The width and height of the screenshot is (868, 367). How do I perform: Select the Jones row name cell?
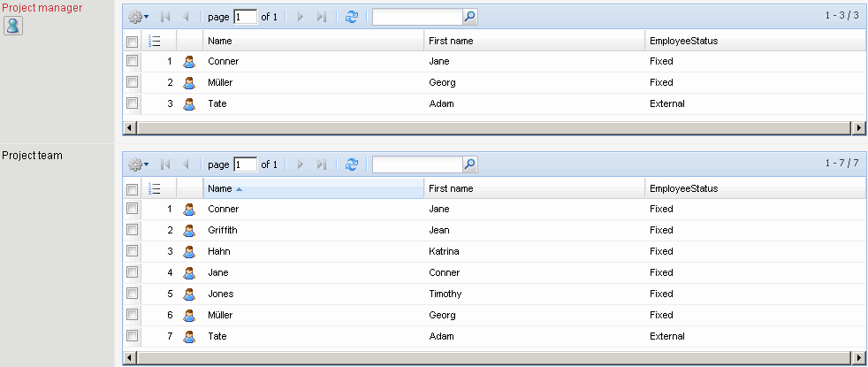(x=221, y=294)
